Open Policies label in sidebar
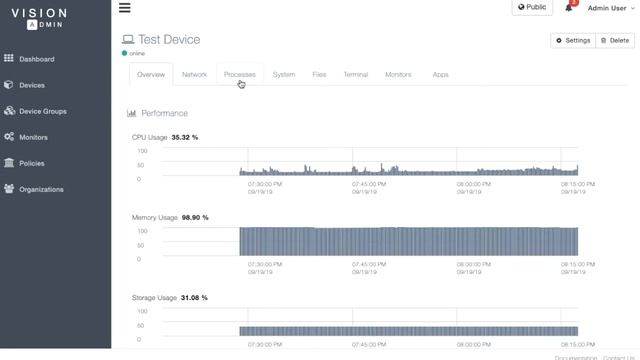The image size is (640, 360). pos(32,164)
